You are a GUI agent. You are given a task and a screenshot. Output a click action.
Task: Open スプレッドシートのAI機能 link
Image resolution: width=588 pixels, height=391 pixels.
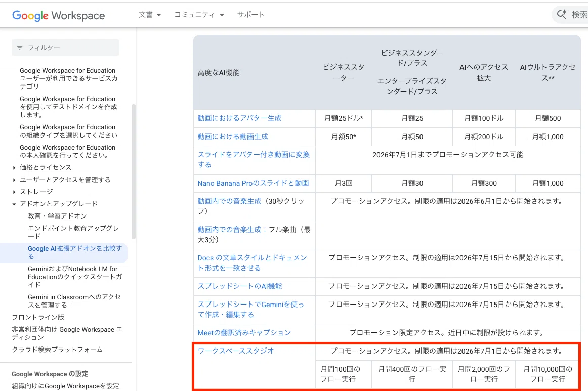pyautogui.click(x=240, y=286)
